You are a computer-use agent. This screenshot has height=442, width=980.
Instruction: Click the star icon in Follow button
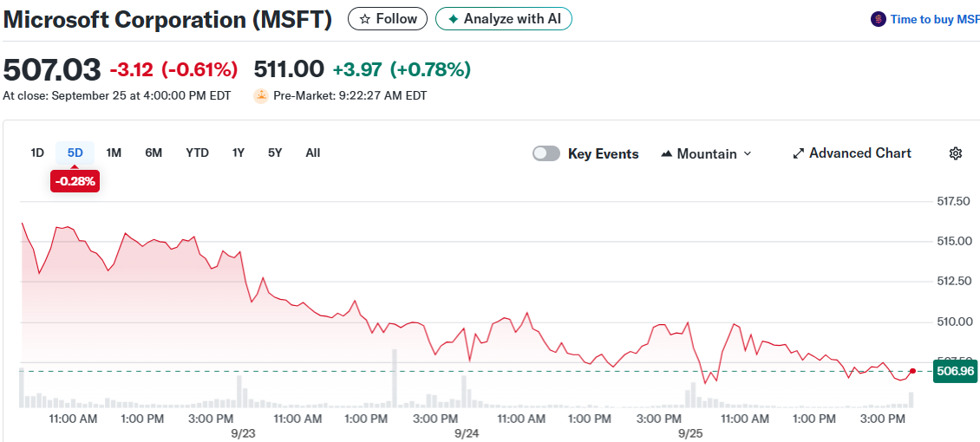365,19
